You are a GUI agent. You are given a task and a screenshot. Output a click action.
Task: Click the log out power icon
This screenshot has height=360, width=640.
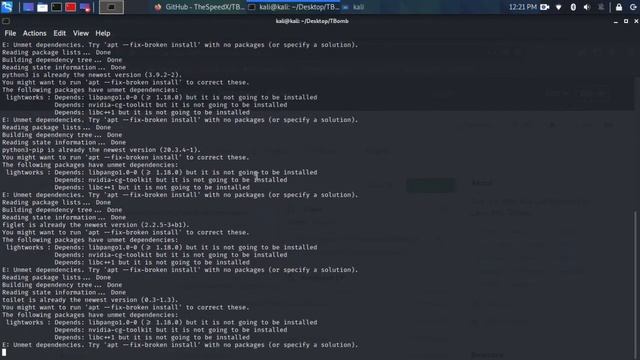pyautogui.click(x=633, y=7)
